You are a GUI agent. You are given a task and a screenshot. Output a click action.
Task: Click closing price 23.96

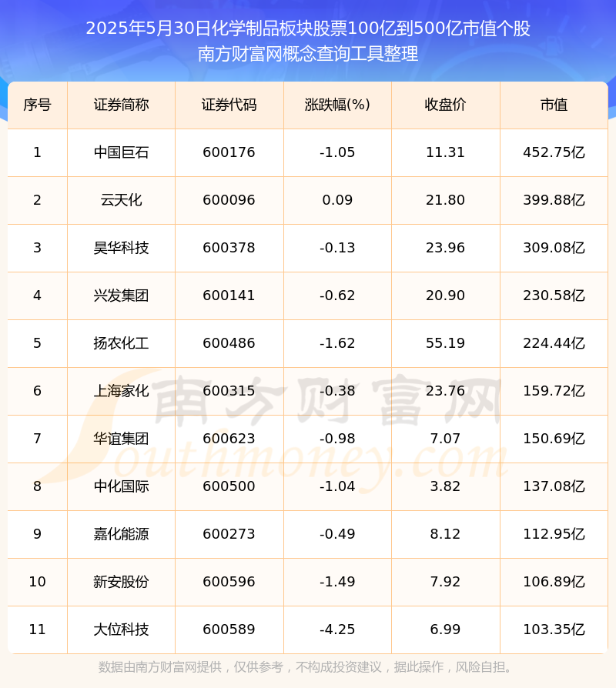tap(445, 248)
